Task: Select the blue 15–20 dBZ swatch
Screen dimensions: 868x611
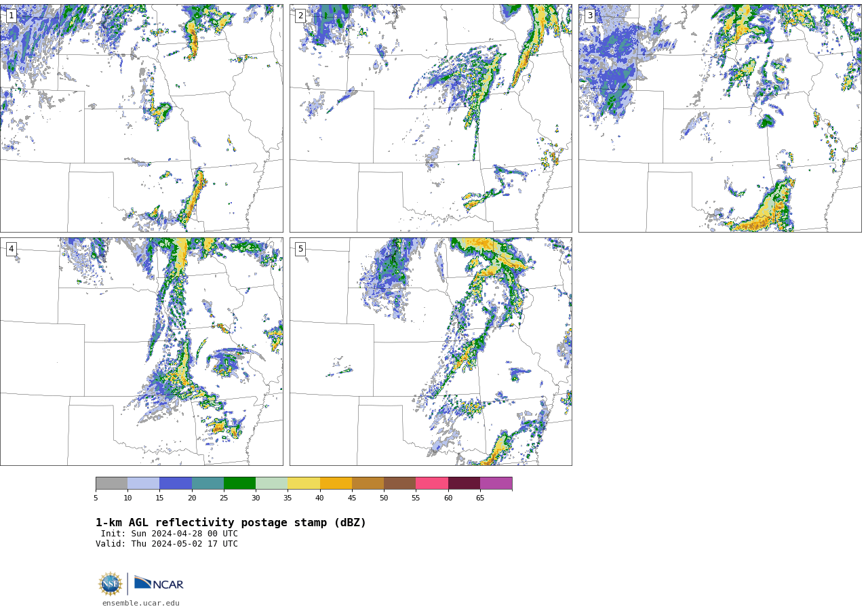Action: click(x=176, y=483)
